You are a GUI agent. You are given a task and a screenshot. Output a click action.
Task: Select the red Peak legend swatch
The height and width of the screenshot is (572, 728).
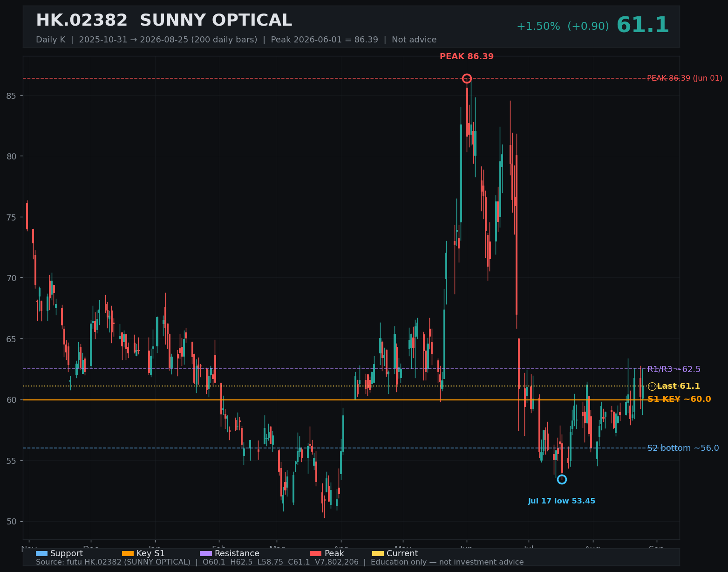tap(316, 553)
